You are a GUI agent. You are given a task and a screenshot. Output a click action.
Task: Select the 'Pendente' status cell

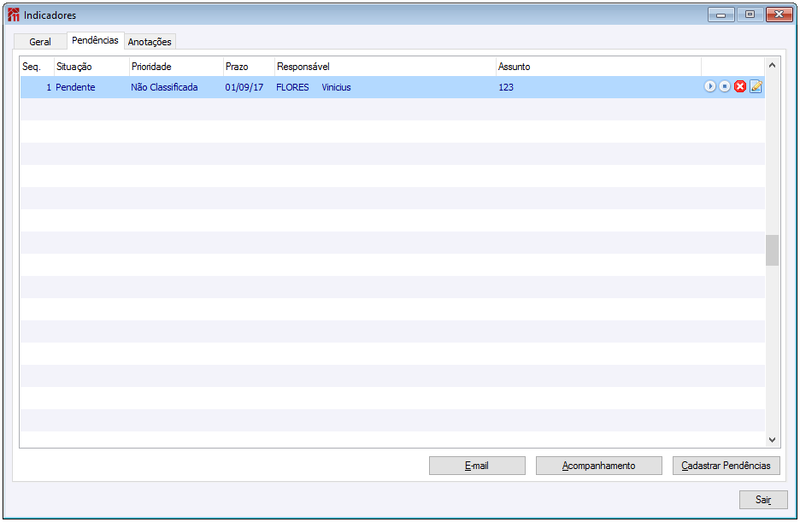coord(76,87)
